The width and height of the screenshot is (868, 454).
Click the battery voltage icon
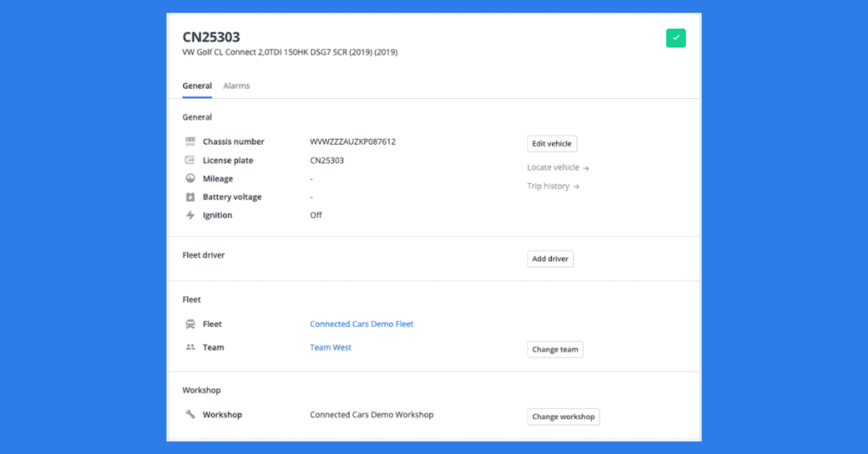pyautogui.click(x=191, y=197)
